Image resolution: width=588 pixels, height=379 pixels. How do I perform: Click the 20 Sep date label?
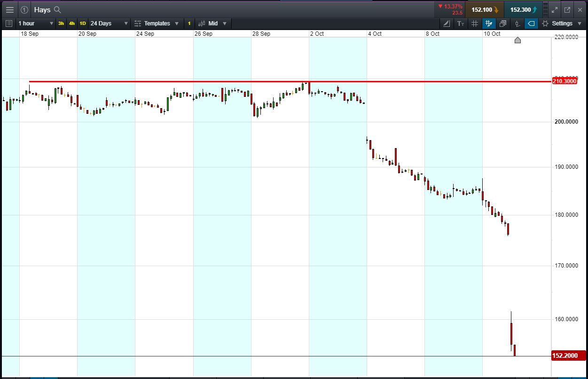tap(87, 34)
